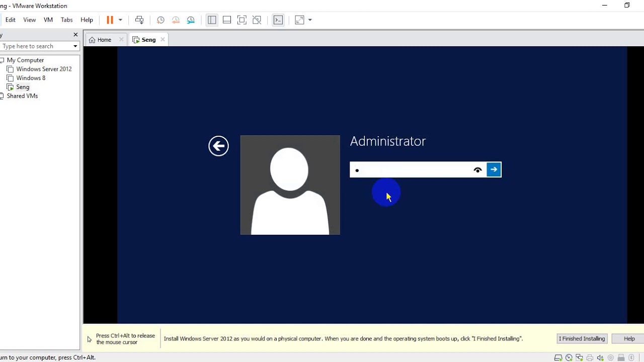Enter full screen mode
The height and width of the screenshot is (362, 644).
tap(242, 20)
